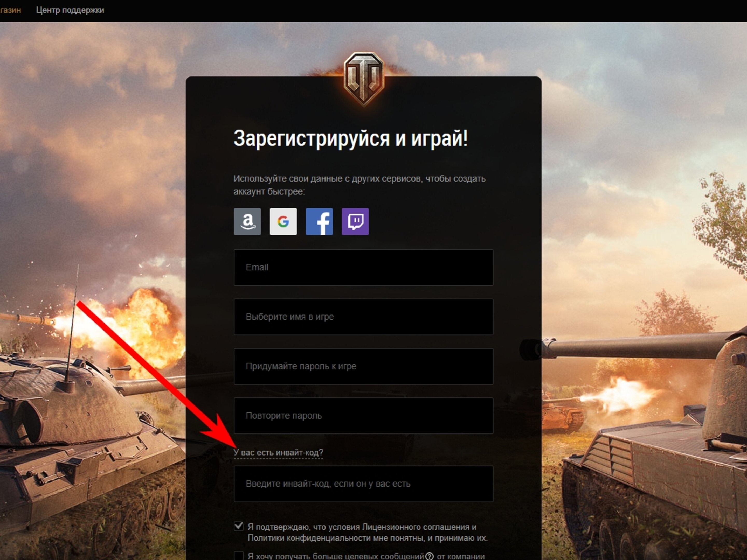
Task: Click the 'Политики конфиденциальности мне понятны' text line
Action: point(368,538)
